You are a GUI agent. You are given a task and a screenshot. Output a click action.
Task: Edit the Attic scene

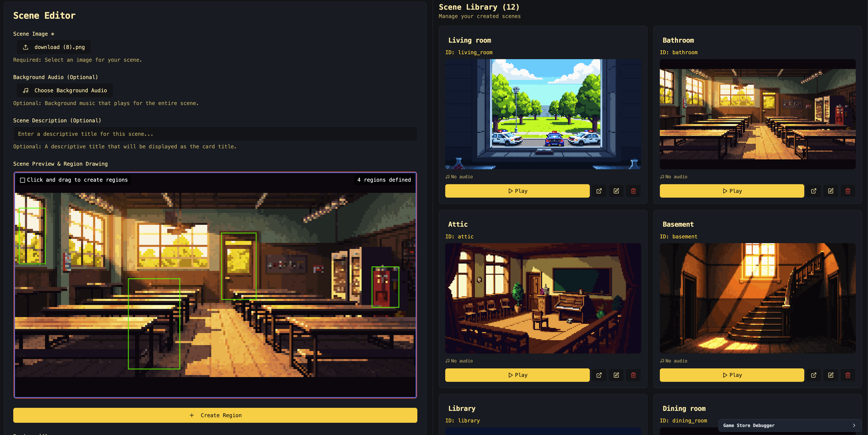pos(616,375)
